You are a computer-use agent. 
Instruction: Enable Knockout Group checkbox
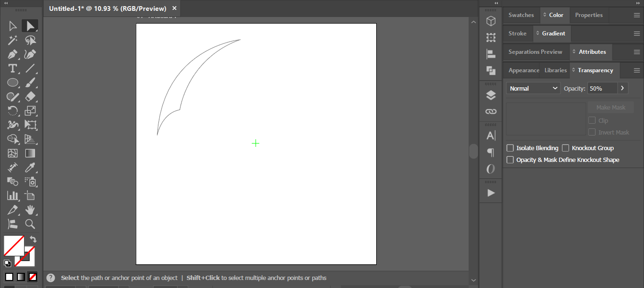click(566, 148)
